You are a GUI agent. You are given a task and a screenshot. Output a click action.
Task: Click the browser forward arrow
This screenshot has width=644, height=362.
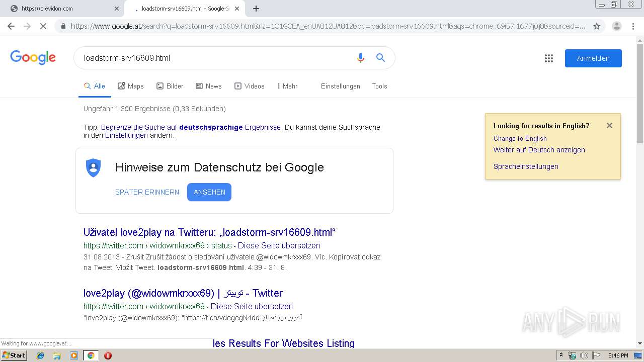coord(27,26)
